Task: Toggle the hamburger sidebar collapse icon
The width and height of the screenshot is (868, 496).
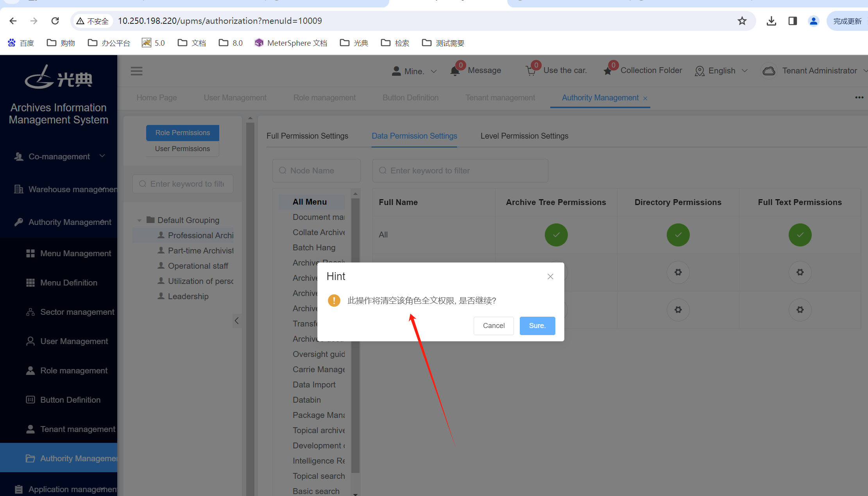Action: (136, 71)
